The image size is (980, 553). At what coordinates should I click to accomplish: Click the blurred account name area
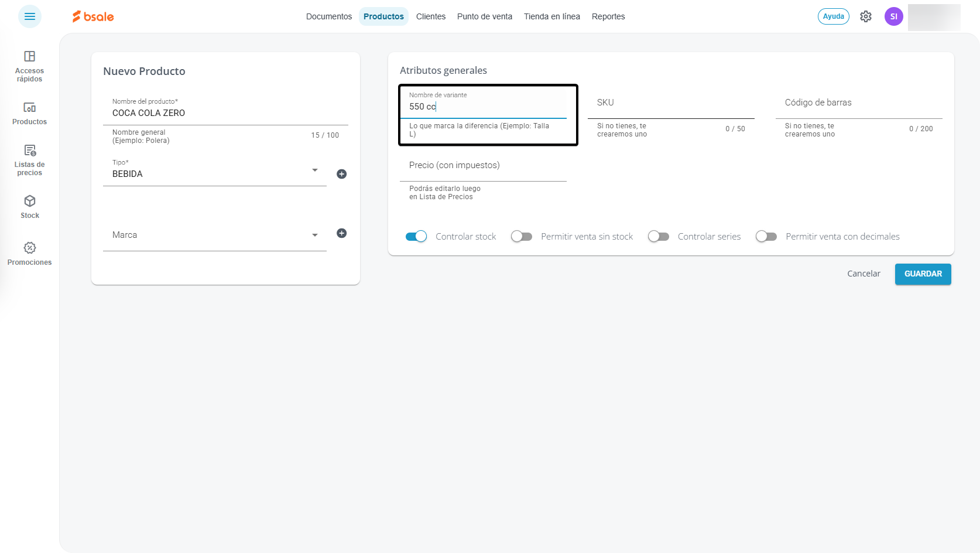[x=934, y=17]
